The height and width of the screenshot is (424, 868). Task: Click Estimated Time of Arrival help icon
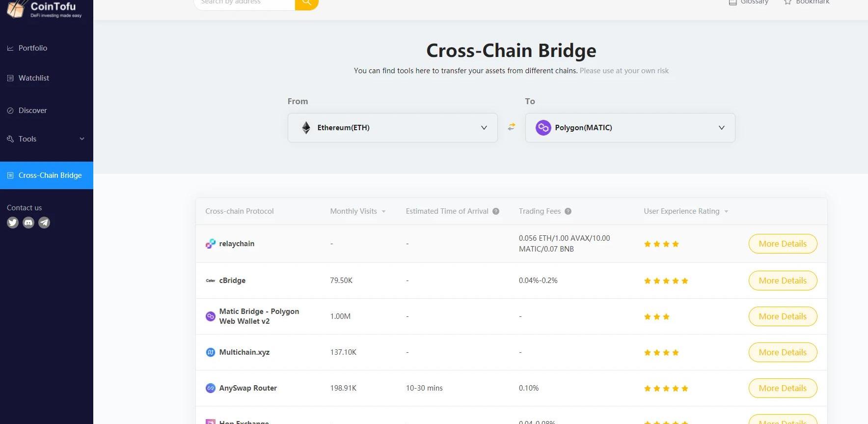tap(496, 211)
